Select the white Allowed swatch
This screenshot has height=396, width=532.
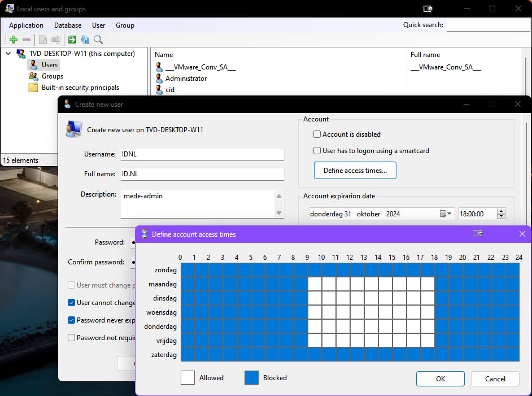tap(187, 378)
